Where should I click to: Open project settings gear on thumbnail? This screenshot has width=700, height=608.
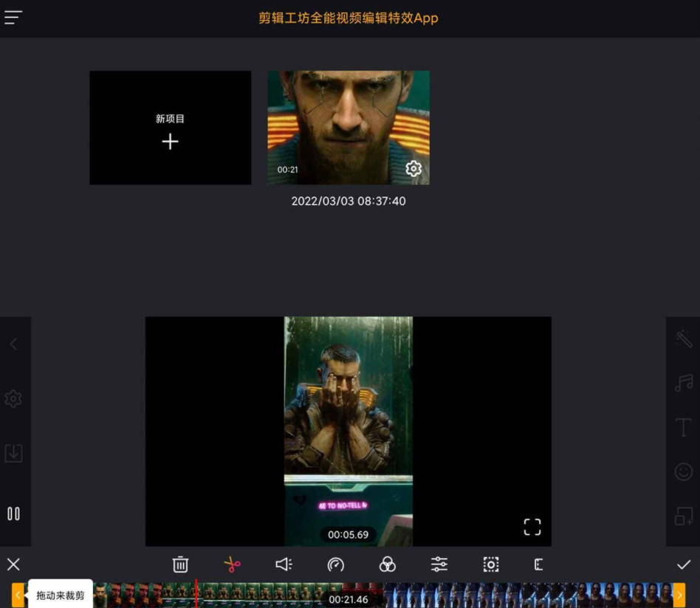tap(414, 169)
